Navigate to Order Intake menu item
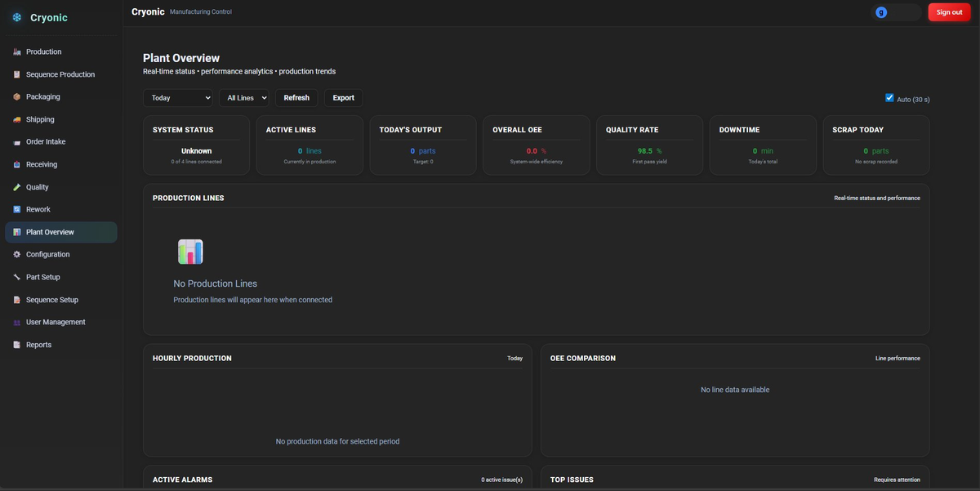The image size is (980, 491). click(46, 142)
